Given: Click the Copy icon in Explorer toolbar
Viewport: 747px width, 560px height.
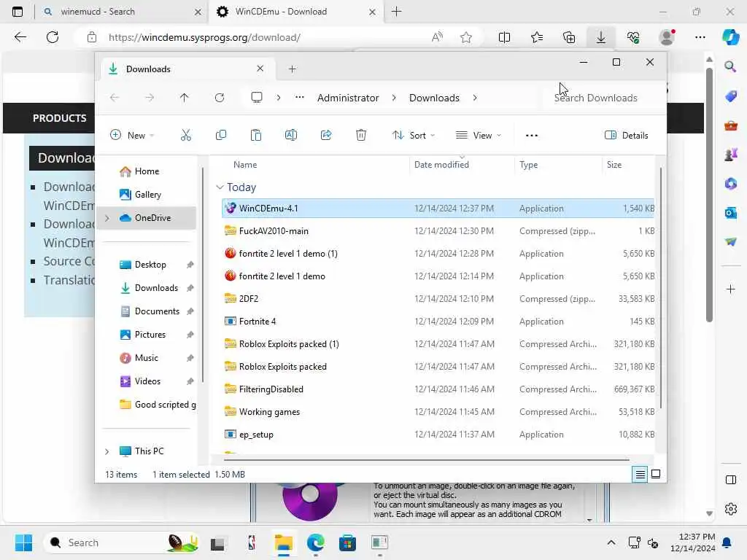Looking at the screenshot, I should coord(220,135).
